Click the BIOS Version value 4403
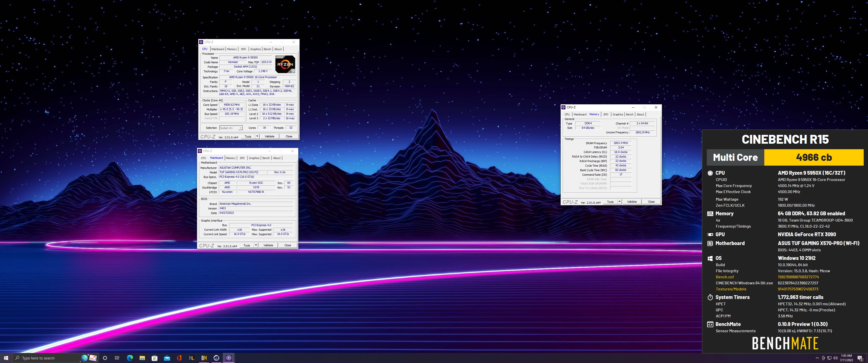The height and width of the screenshot is (363, 868). (256, 208)
